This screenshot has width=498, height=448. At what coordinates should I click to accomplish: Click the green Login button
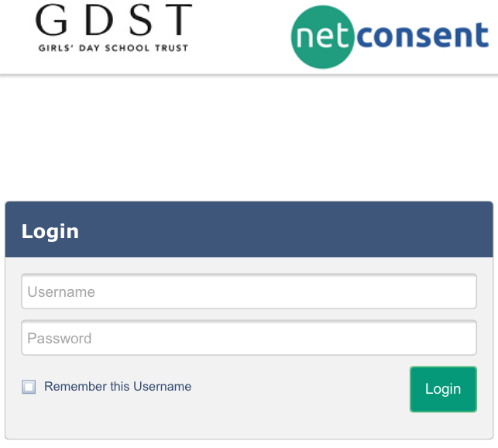[443, 389]
